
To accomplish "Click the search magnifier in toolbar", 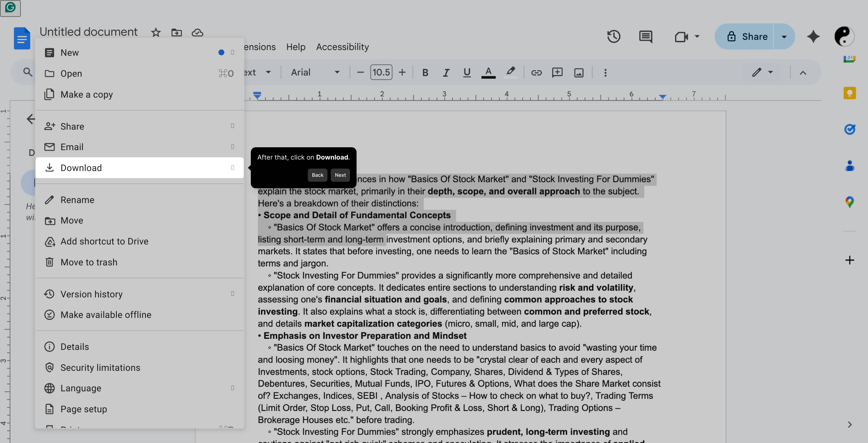I will click(27, 72).
